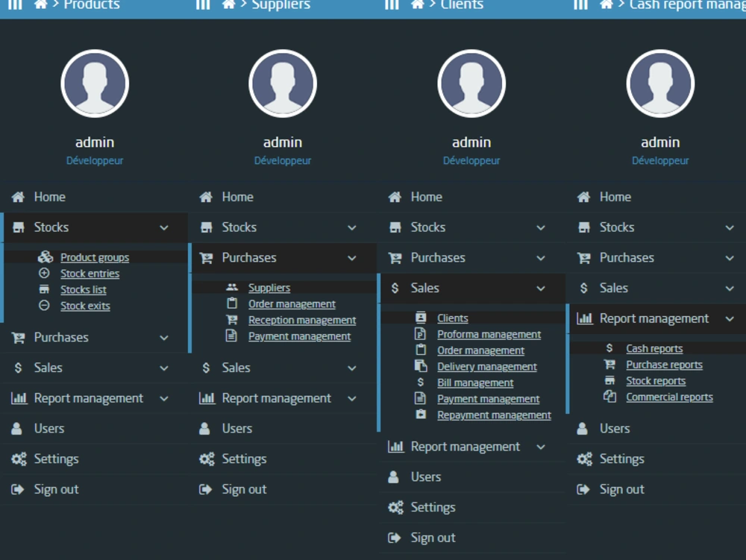The width and height of the screenshot is (746, 560).
Task: Open the Repayment management link
Action: click(x=495, y=415)
